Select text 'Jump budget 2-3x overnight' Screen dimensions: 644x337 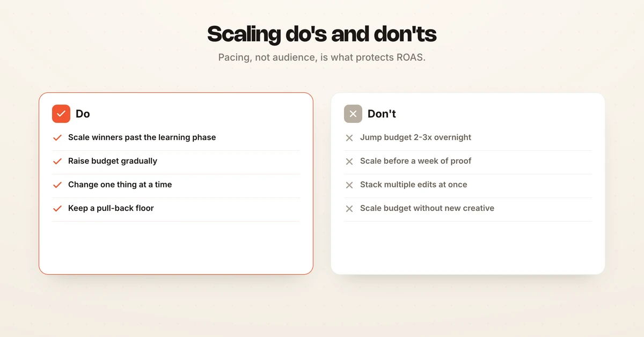[x=415, y=137]
